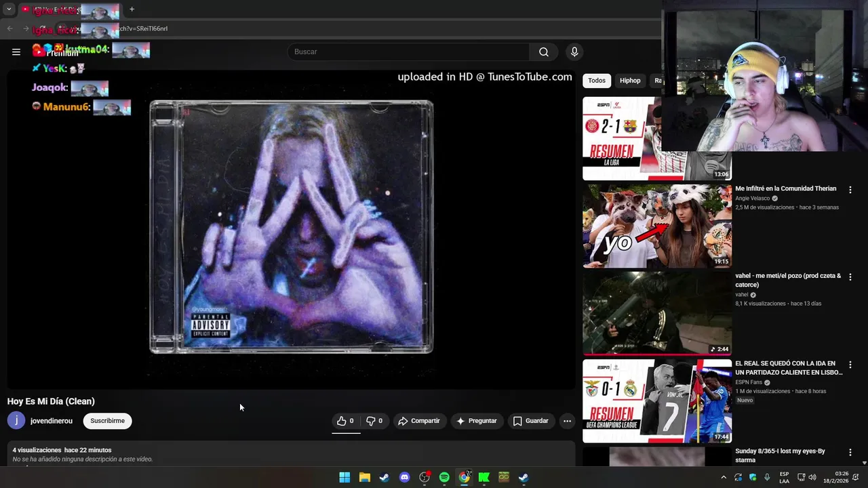Screen dimensions: 868x488
Task: Open options menu for Sunday 8/365 video
Action: pyautogui.click(x=850, y=452)
